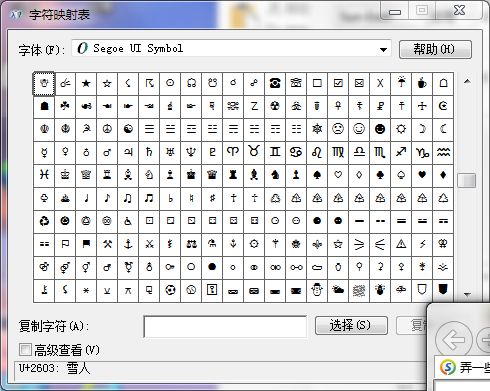Enable the 高级查看(V) advanced view checkbox
The image size is (490, 391).
coord(25,350)
